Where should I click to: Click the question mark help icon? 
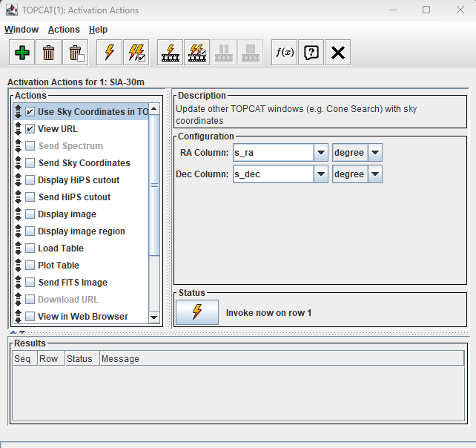311,53
